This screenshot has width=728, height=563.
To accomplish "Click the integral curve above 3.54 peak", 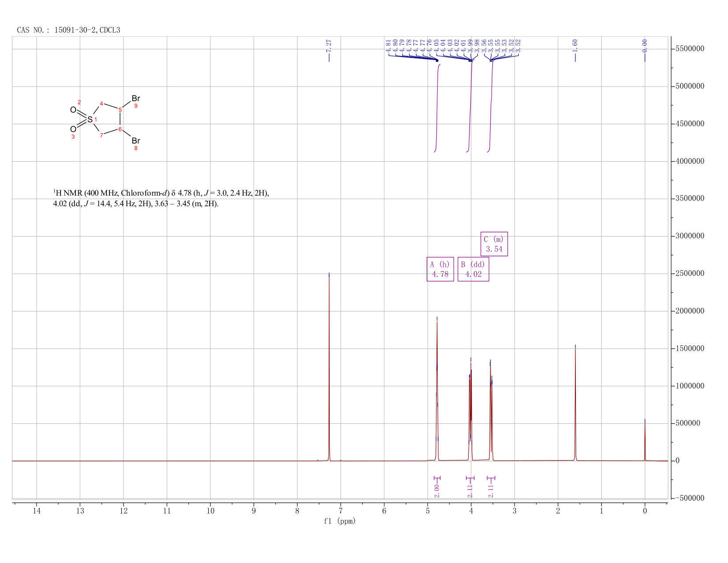I will tap(491, 106).
